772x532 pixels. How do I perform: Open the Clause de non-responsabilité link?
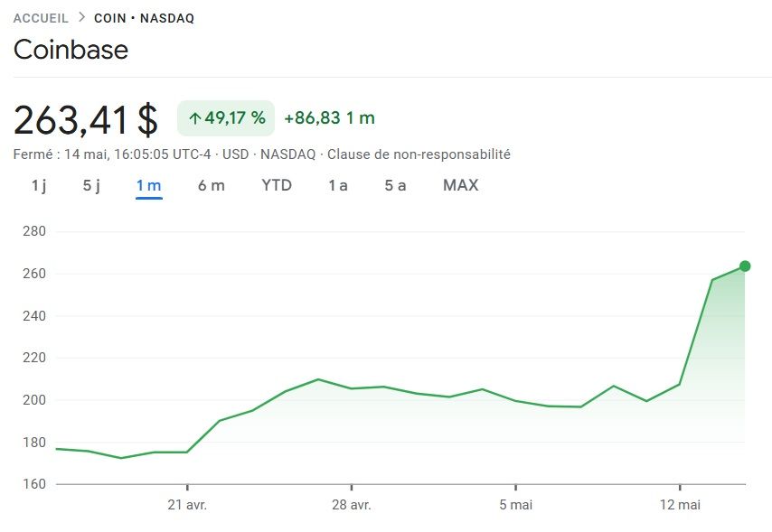tap(419, 154)
